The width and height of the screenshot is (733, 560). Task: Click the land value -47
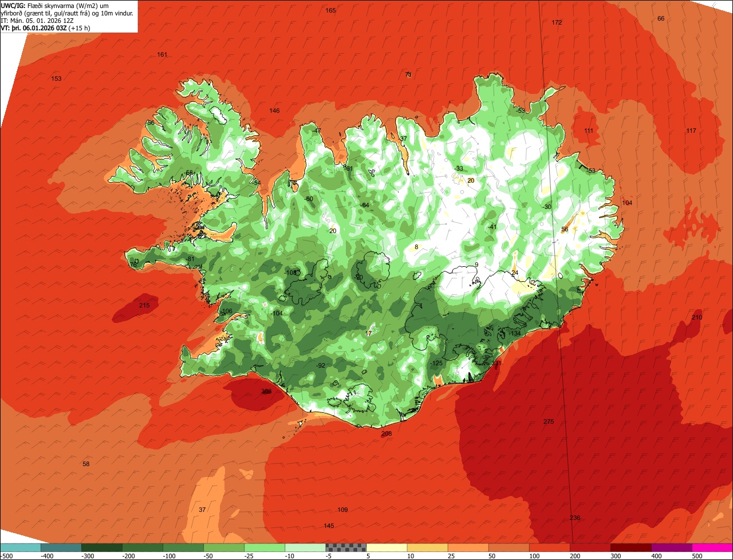316,131
